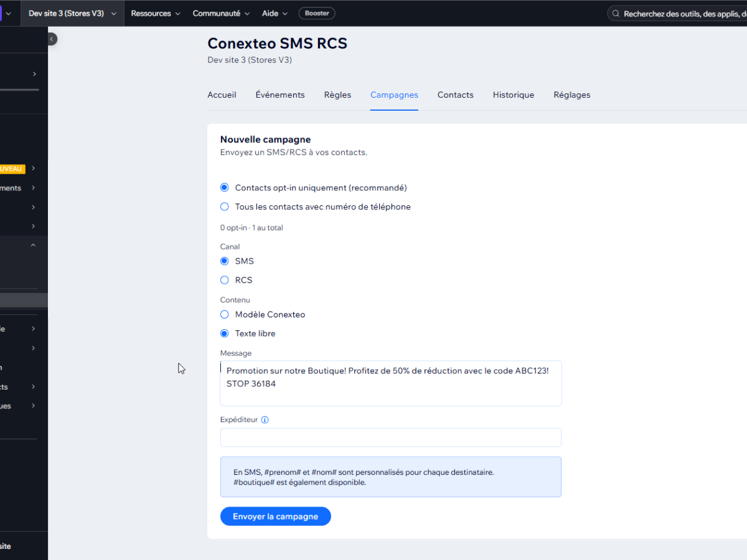Viewport: 747px width, 560px height.
Task: Select Tous les contacts avec numéro radio
Action: (225, 207)
